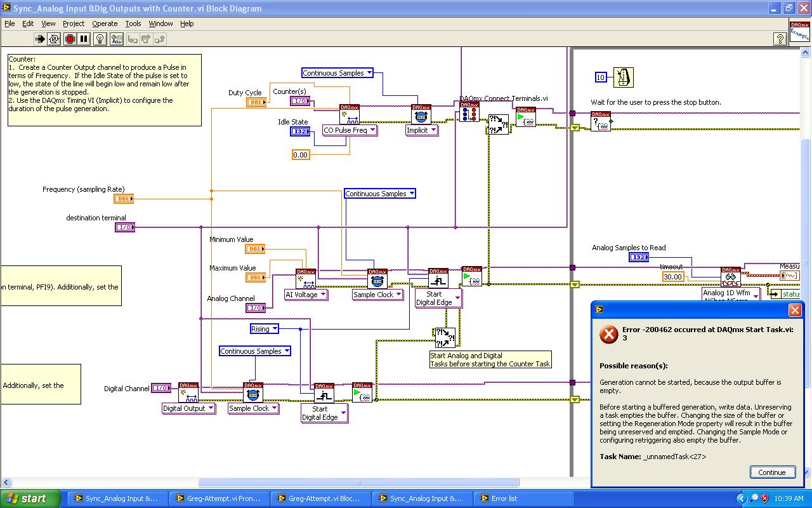
Task: Toggle Retain Wire Values button
Action: (116, 39)
